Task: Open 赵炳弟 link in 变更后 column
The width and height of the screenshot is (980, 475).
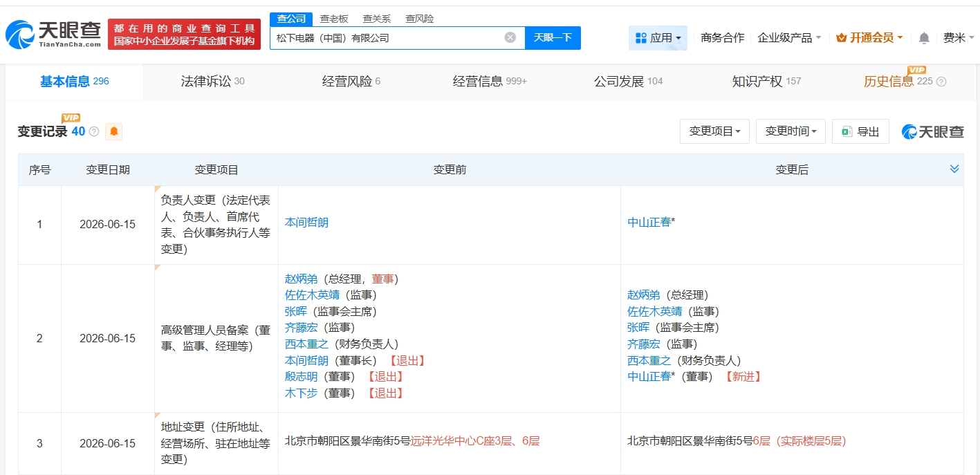Action: click(643, 295)
